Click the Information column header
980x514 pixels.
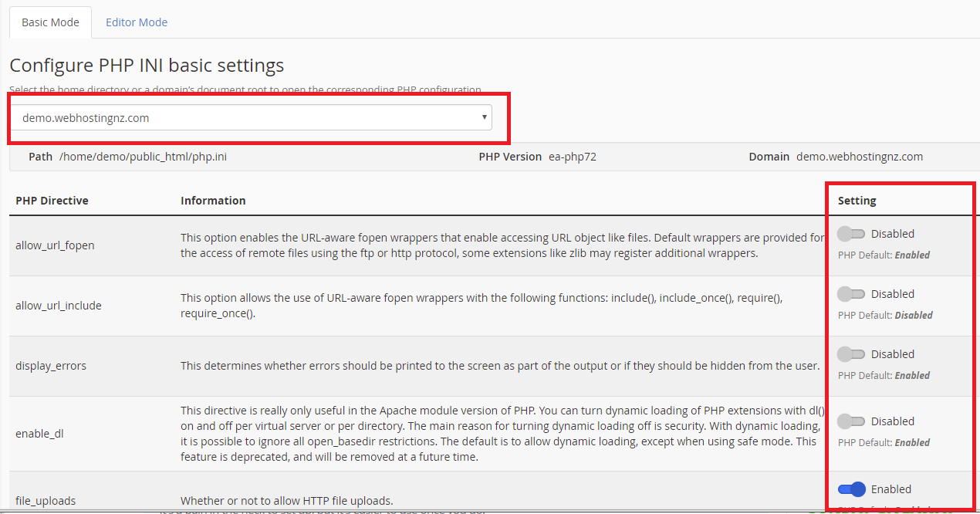[213, 201]
